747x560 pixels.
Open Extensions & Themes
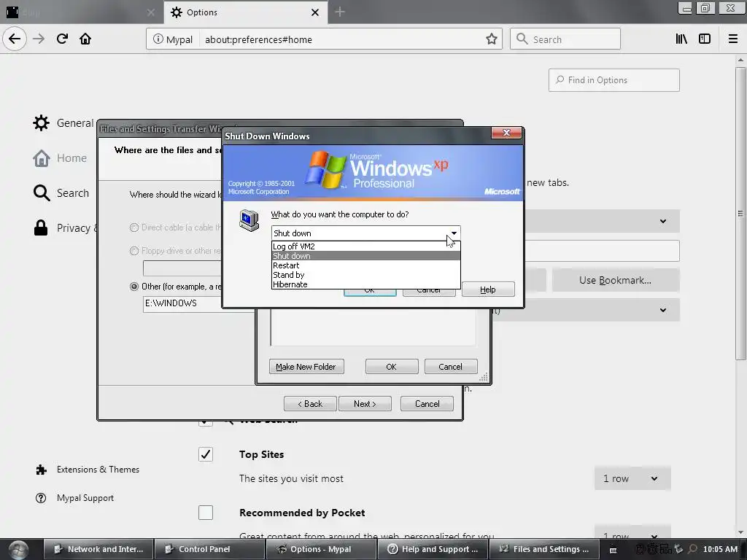88,470
